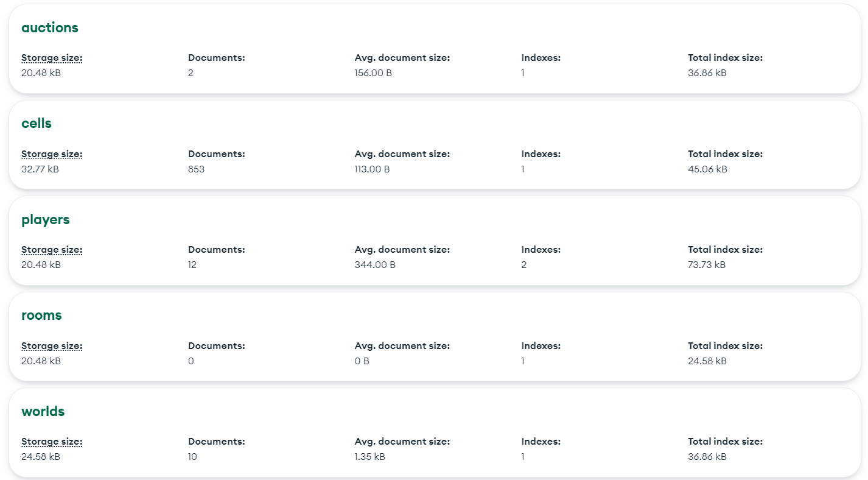Click the 156.00 B avg. document size
This screenshot has height=480, width=868.
(x=373, y=73)
